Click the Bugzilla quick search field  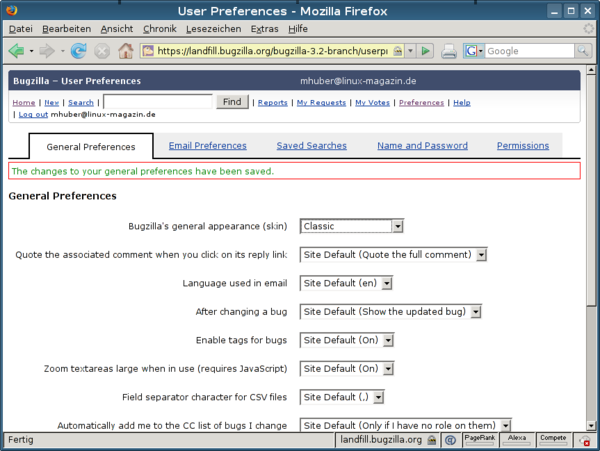click(x=158, y=102)
